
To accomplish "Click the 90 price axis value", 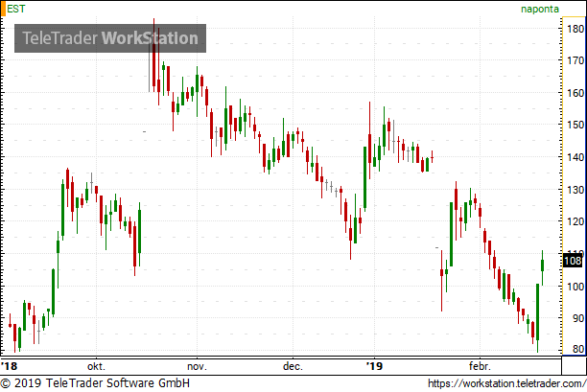I will (578, 319).
